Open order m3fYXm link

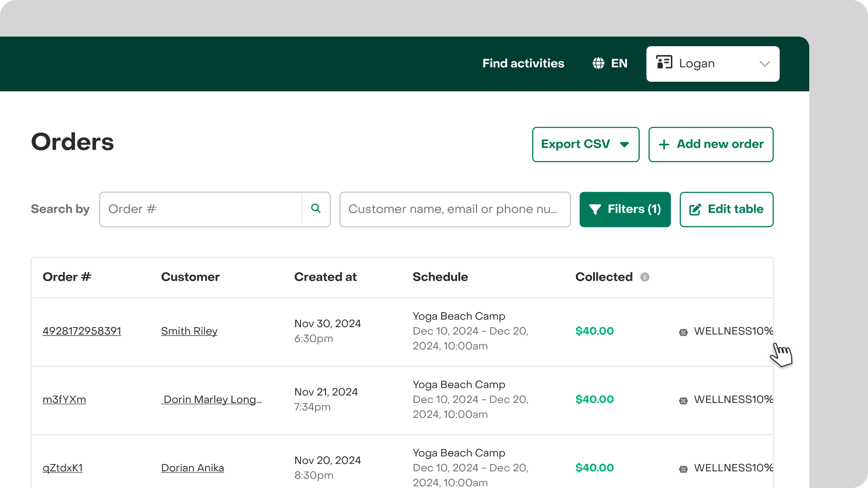click(64, 399)
